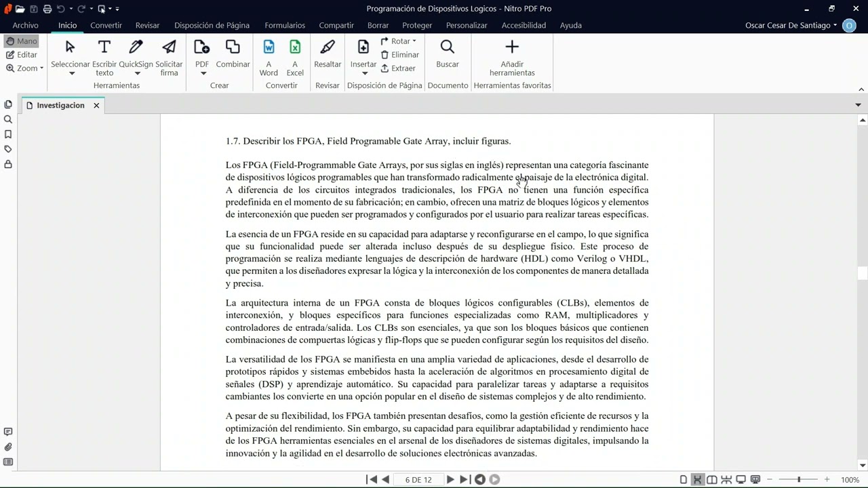Go to the next page
This screenshot has height=488, width=868.
point(450,479)
